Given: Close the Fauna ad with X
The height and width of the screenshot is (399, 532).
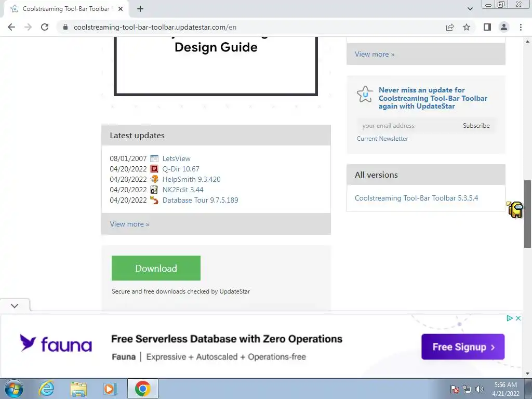Looking at the screenshot, I should pos(518,318).
